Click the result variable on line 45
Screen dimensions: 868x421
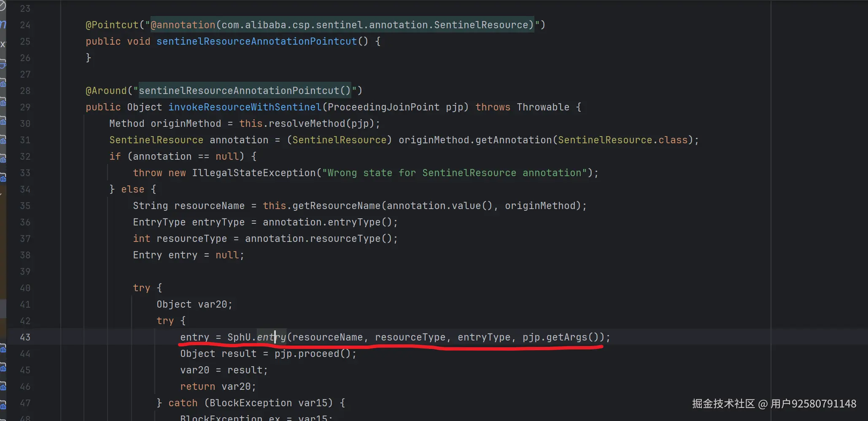[x=245, y=370]
